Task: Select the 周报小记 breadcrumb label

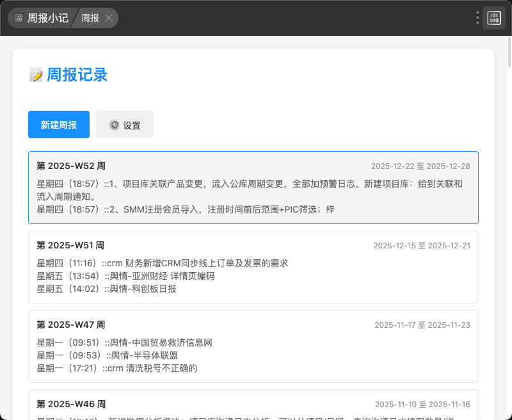Action: (47, 18)
